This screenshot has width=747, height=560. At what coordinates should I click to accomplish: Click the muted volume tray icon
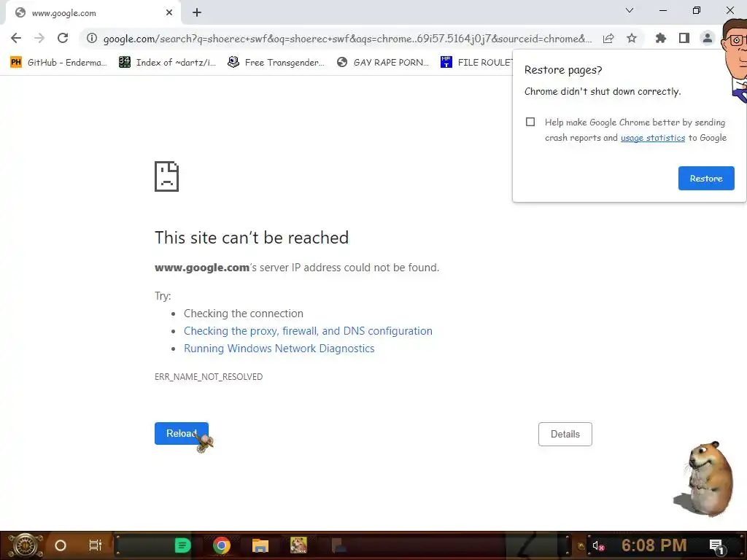[x=598, y=545]
